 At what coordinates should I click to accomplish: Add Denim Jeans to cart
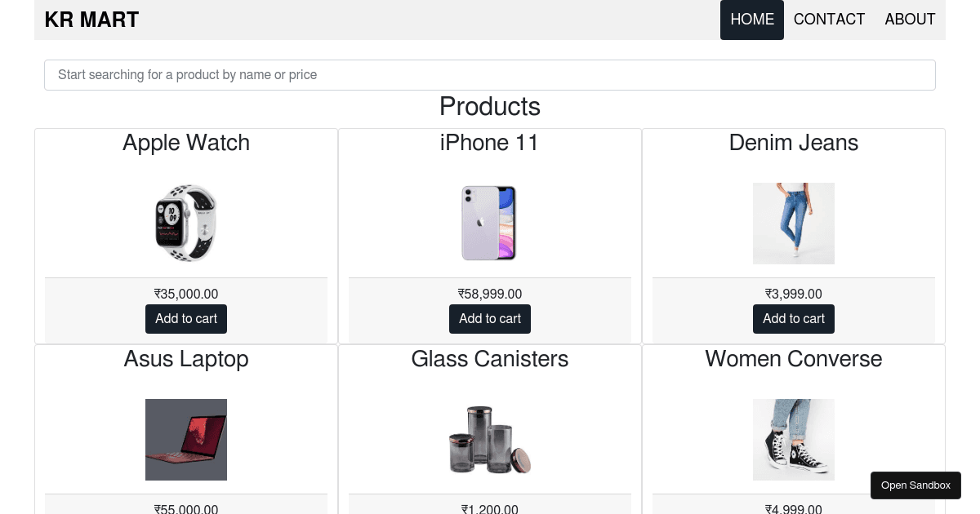tap(794, 319)
